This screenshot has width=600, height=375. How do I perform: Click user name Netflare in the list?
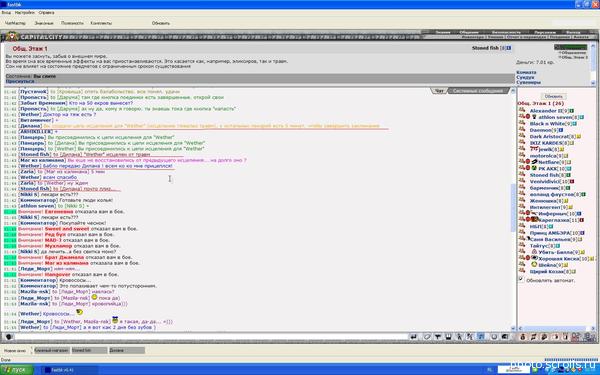click(549, 162)
